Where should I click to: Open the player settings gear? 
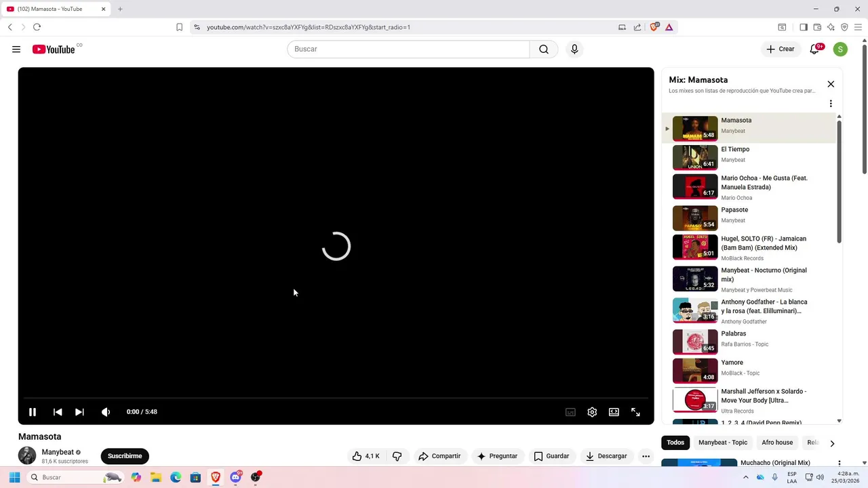click(592, 412)
